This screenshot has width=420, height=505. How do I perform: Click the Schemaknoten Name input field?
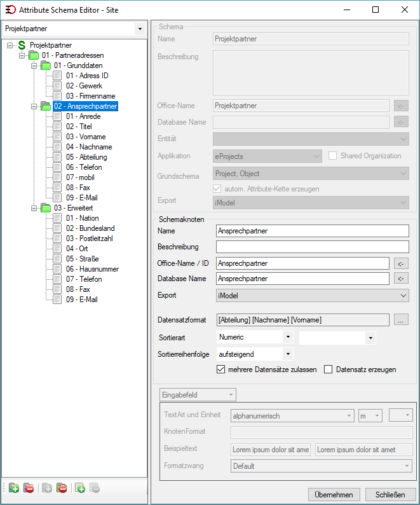[x=313, y=231]
